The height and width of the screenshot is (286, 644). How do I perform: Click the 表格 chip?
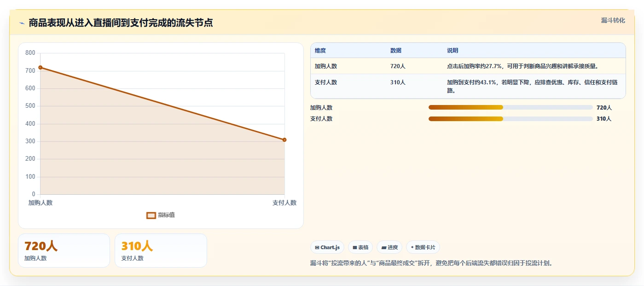tap(360, 247)
